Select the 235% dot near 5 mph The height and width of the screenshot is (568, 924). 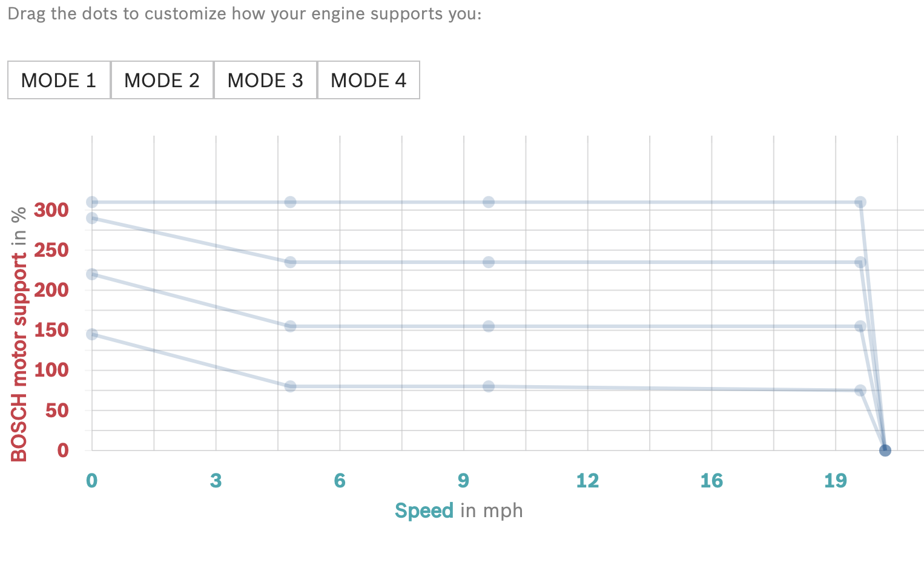(290, 262)
